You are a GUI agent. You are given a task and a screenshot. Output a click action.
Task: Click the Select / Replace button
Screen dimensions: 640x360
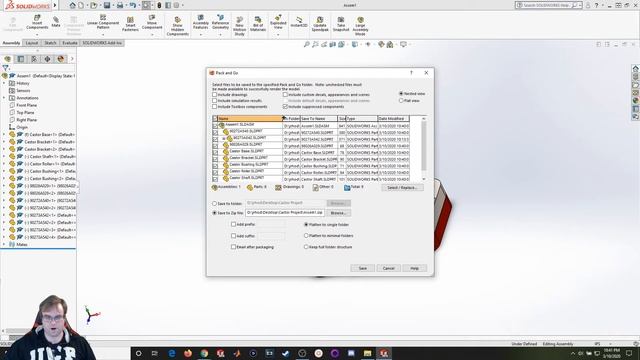pyautogui.click(x=402, y=188)
